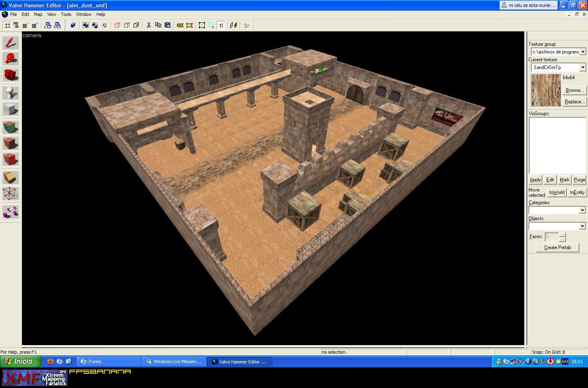This screenshot has height=388, width=588.
Task: Expand the Categories dropdown
Action: pos(583,210)
